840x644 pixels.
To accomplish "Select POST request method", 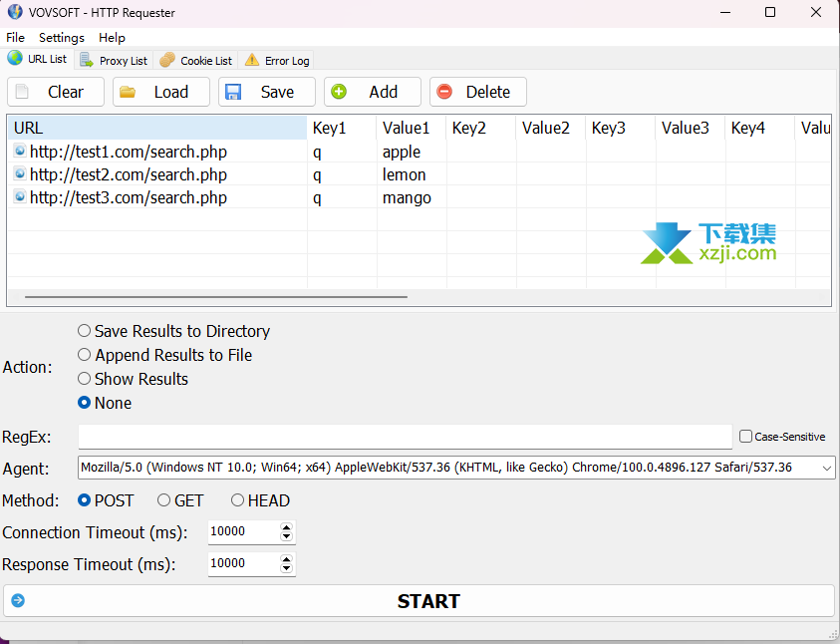I will 84,499.
